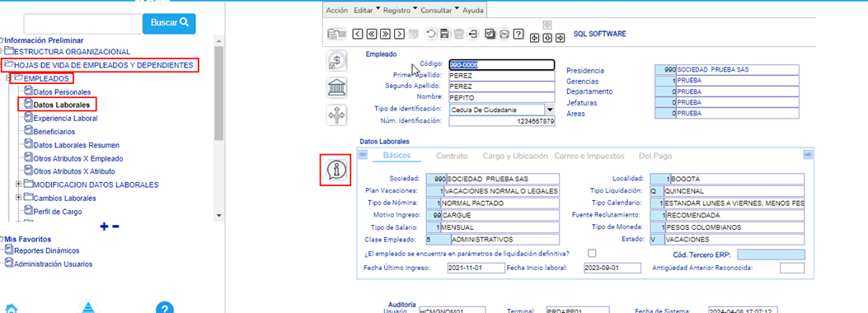Screen dimensions: 868x313
Task: Go to next record with single right arrow
Action: 400,34
